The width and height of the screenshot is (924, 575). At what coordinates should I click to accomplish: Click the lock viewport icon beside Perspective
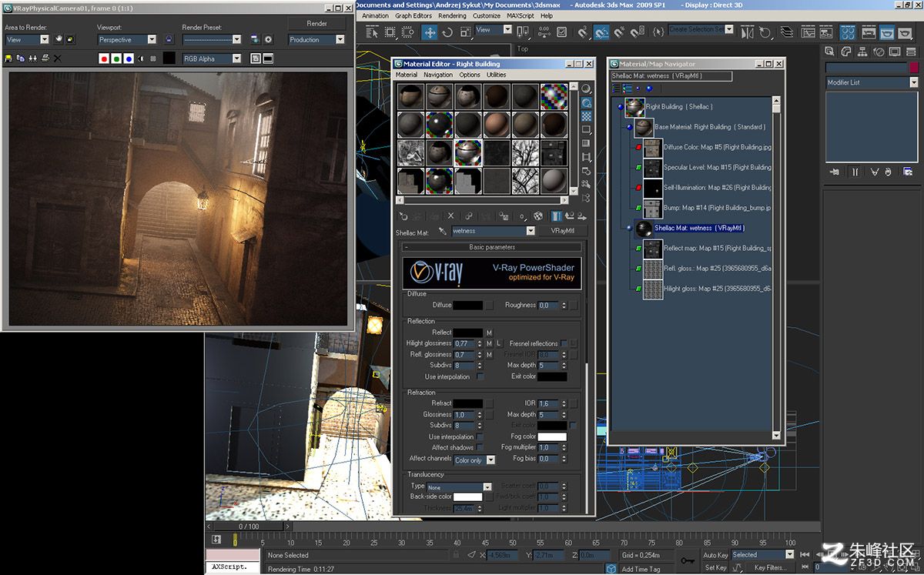coord(169,39)
